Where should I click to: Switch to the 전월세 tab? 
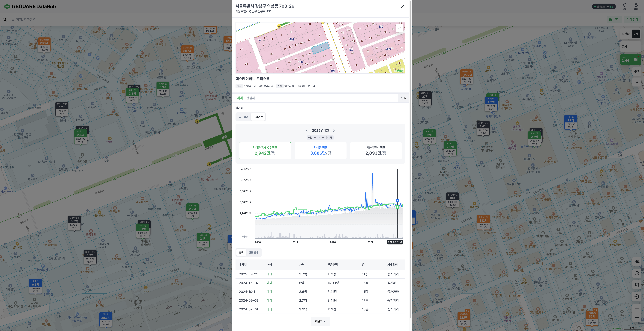[x=250, y=98]
